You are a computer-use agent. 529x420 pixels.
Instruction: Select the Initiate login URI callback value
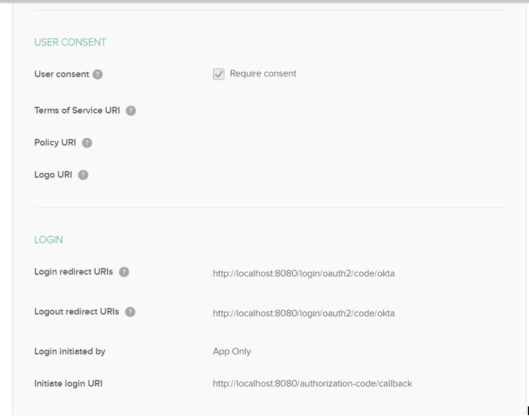coord(313,383)
